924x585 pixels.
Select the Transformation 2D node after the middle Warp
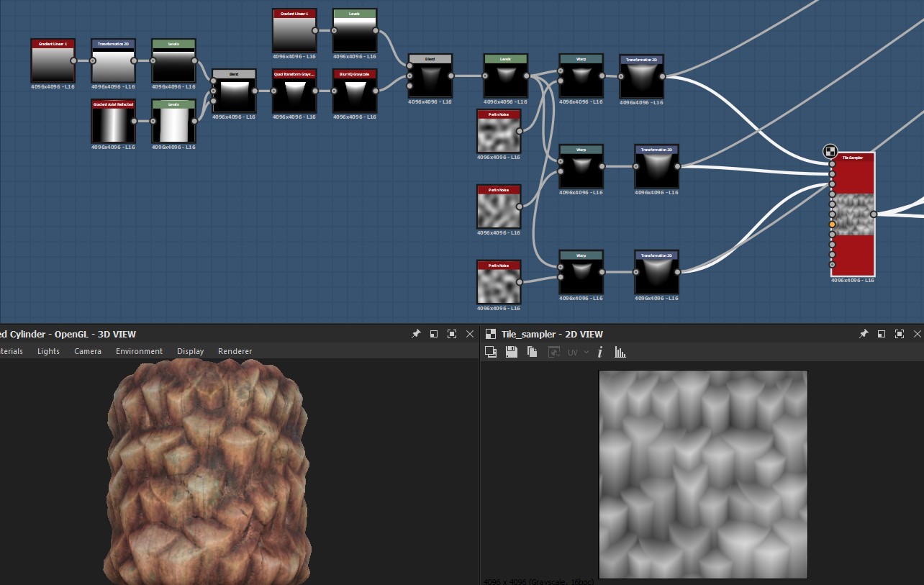click(x=657, y=167)
